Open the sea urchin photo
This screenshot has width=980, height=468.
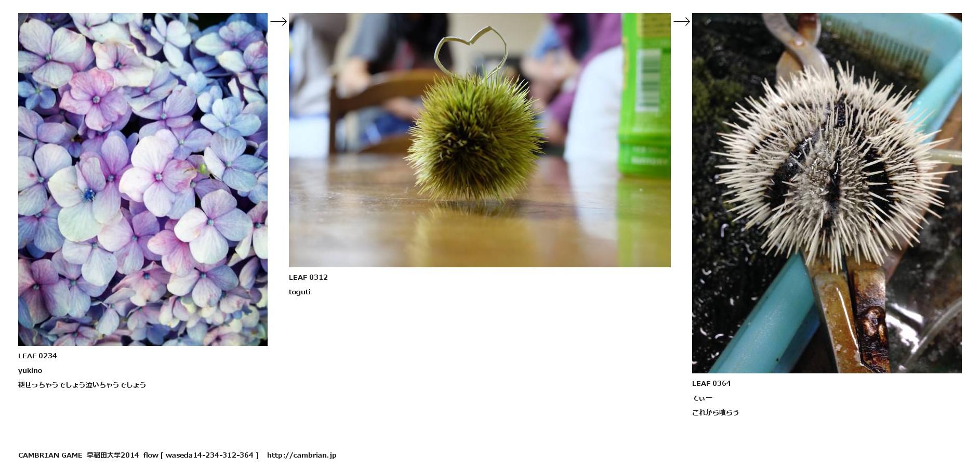tap(827, 193)
